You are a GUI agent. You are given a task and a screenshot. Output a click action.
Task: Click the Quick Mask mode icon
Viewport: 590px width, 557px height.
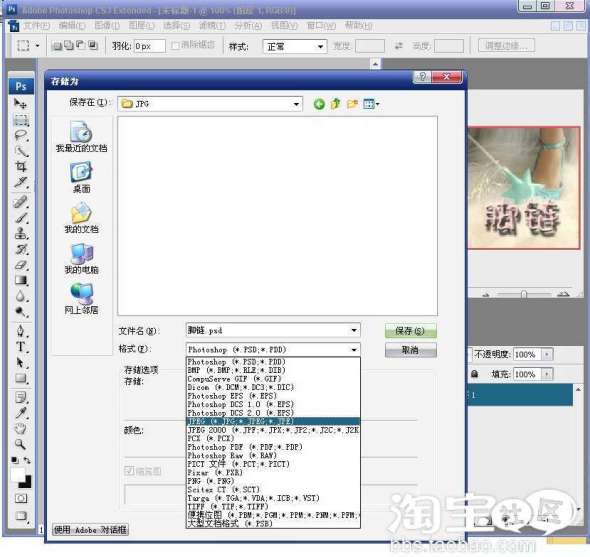(21, 498)
